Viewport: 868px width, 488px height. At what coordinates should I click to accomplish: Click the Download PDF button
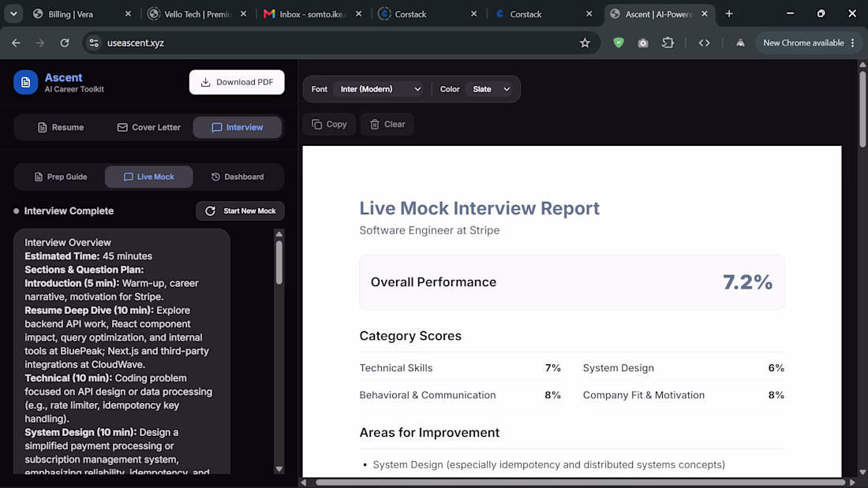click(x=237, y=82)
